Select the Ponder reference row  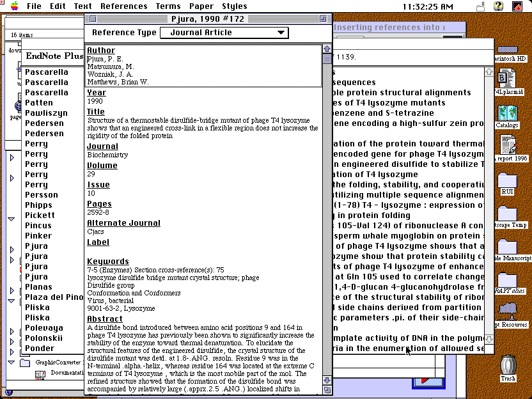click(x=40, y=348)
